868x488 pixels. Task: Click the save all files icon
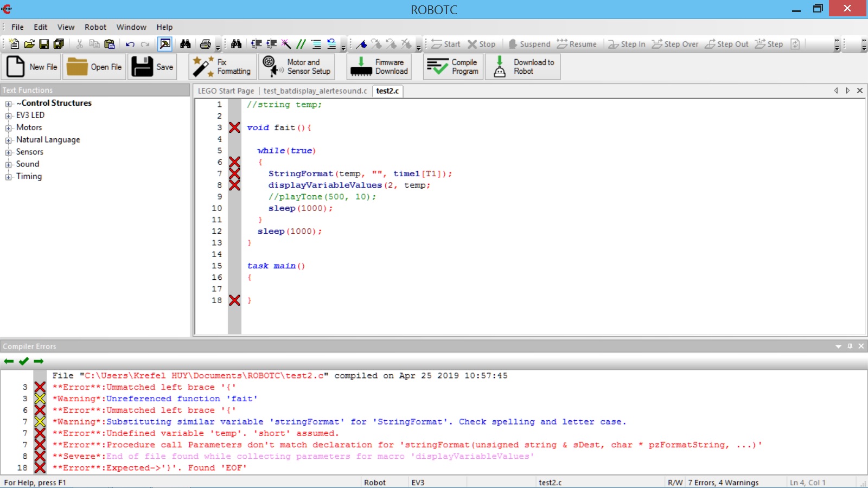59,44
